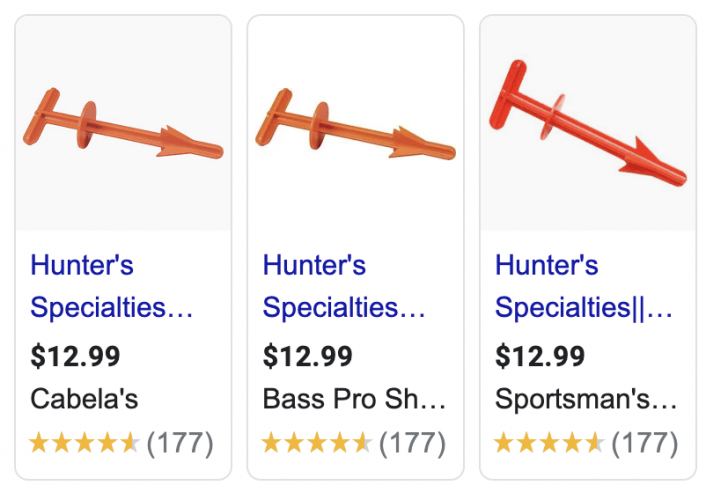Image resolution: width=706 pixels, height=500 pixels.
Task: Select the Bass Pro Sh… store name
Action: (x=354, y=399)
